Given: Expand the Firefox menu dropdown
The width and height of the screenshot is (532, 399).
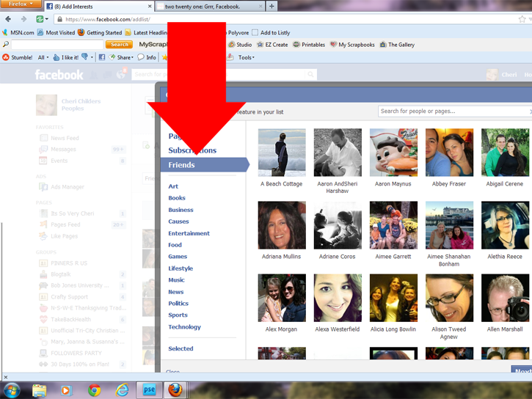Looking at the screenshot, I should point(21,4).
